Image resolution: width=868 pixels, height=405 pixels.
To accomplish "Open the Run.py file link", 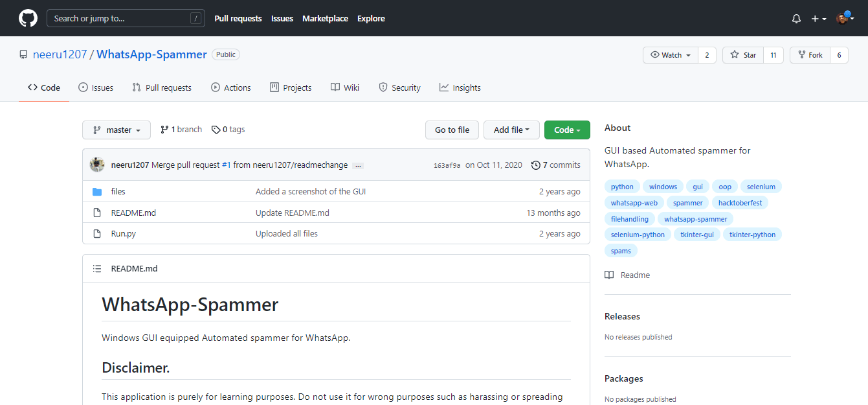I will [x=123, y=233].
